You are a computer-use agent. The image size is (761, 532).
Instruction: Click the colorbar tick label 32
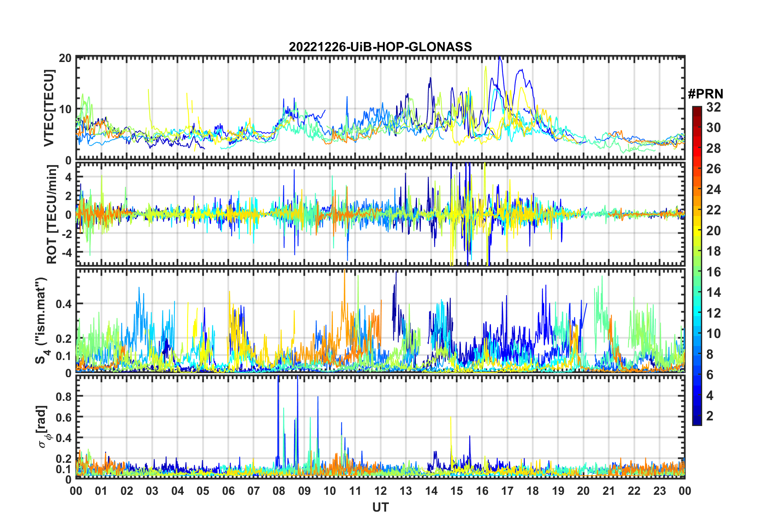pyautogui.click(x=713, y=107)
